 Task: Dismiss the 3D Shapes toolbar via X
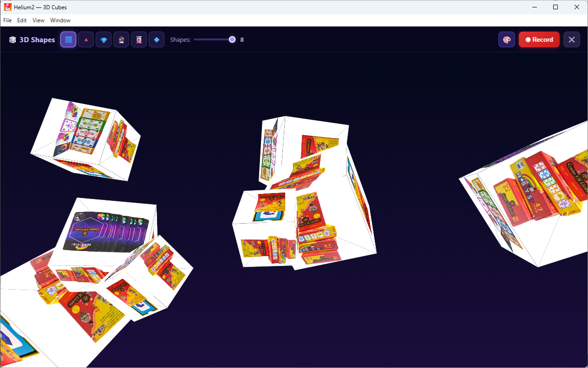571,39
